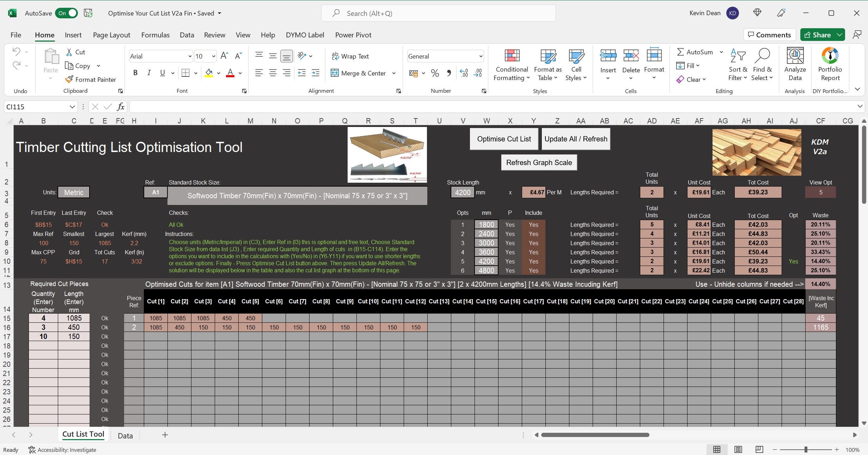Screen dimensions: 868x455
Task: Click the Refresh Graph Scale button
Action: point(539,163)
